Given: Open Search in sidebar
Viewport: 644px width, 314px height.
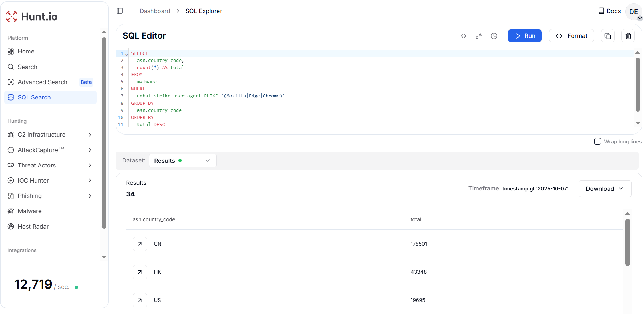Looking at the screenshot, I should [x=50, y=67].
